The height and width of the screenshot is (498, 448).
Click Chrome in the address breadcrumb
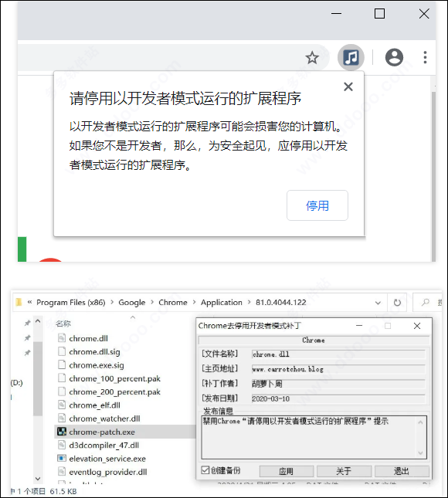173,303
